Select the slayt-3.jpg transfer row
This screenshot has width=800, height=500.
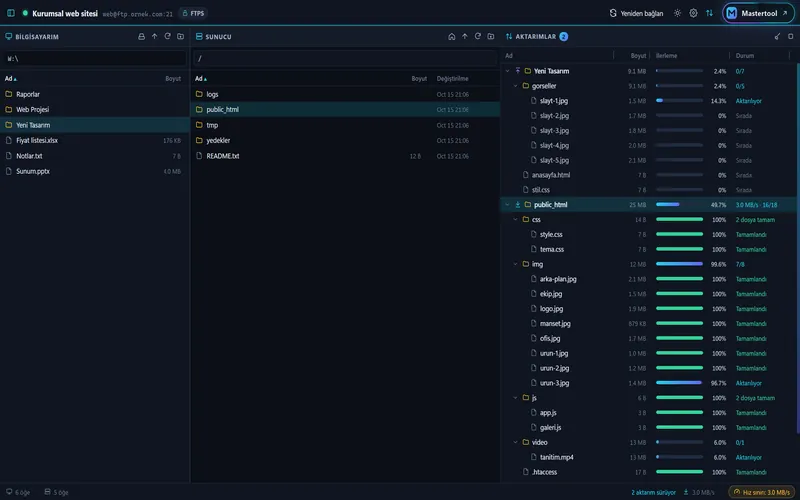click(648, 131)
